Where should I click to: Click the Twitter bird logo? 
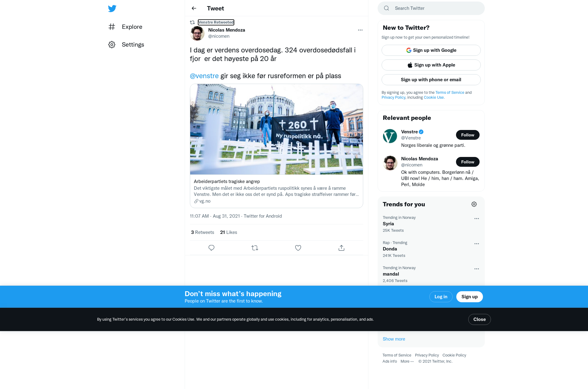[x=112, y=8]
